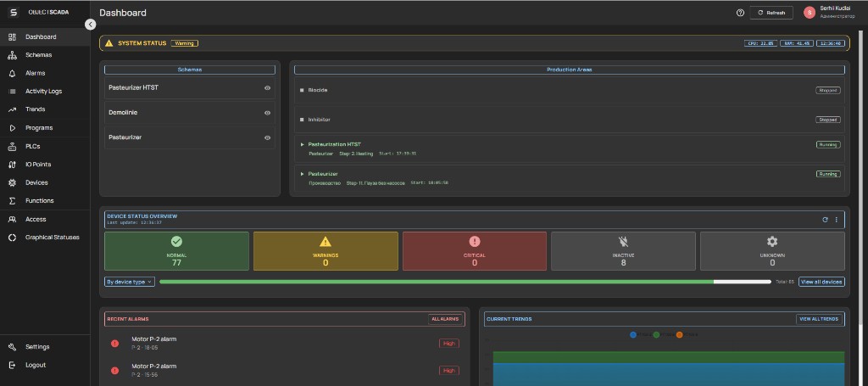868x386 pixels.
Task: Toggle the orange trend legend series
Action: click(x=679, y=334)
